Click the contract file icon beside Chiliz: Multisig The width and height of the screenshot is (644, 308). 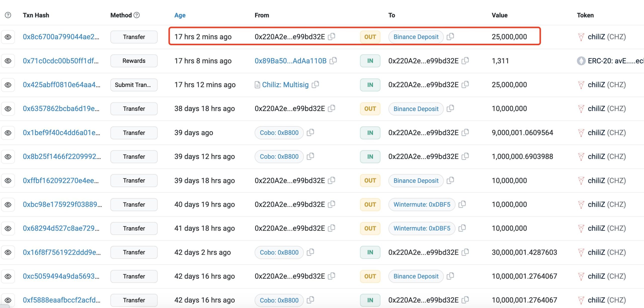pos(257,85)
